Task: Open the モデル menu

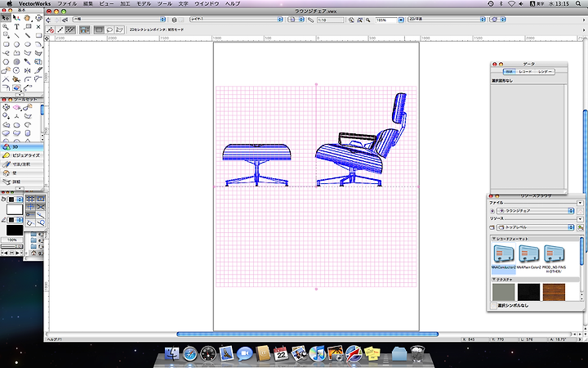Action: tap(144, 4)
